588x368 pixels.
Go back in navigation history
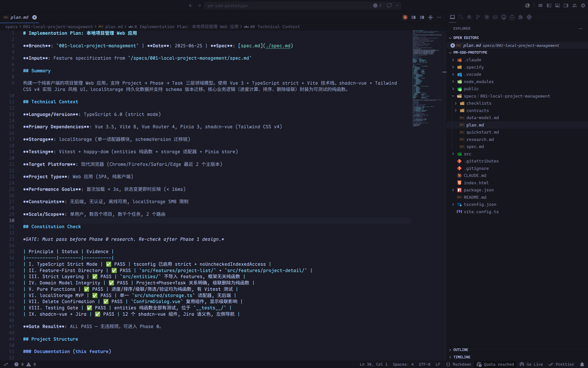click(191, 6)
